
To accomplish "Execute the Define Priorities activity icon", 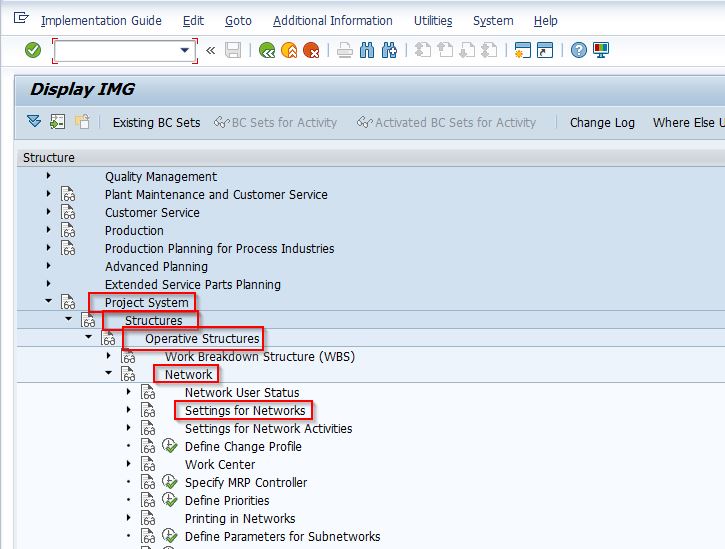I will pyautogui.click(x=170, y=500).
